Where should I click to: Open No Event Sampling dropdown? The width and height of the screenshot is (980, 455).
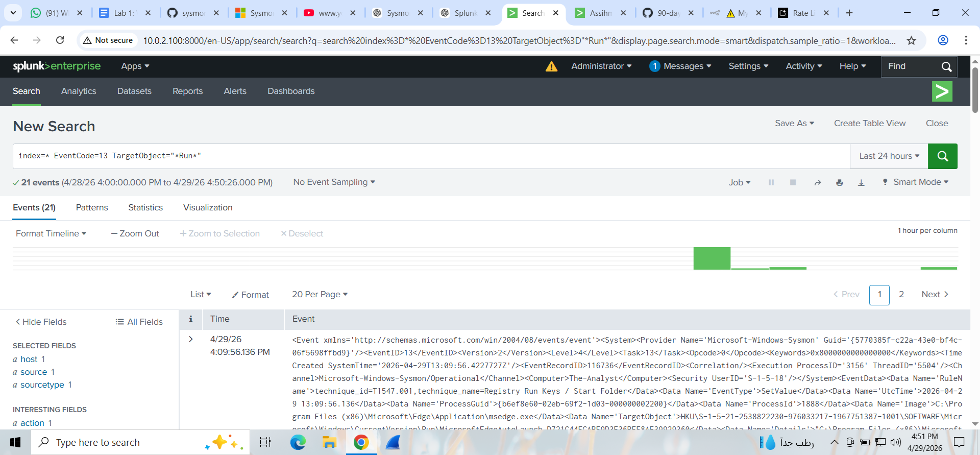coord(334,182)
